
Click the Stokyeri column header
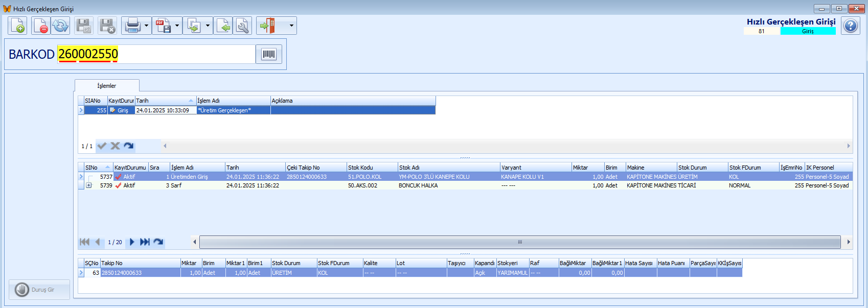[x=513, y=263]
